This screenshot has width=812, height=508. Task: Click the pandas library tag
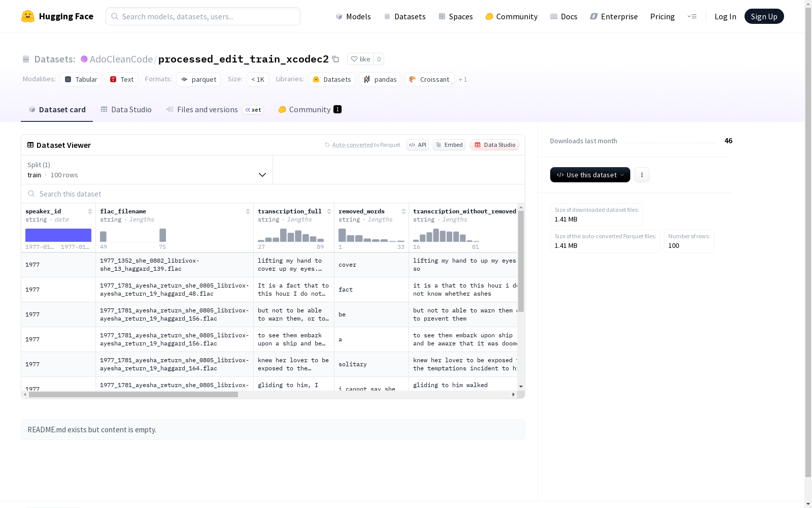[x=380, y=79]
